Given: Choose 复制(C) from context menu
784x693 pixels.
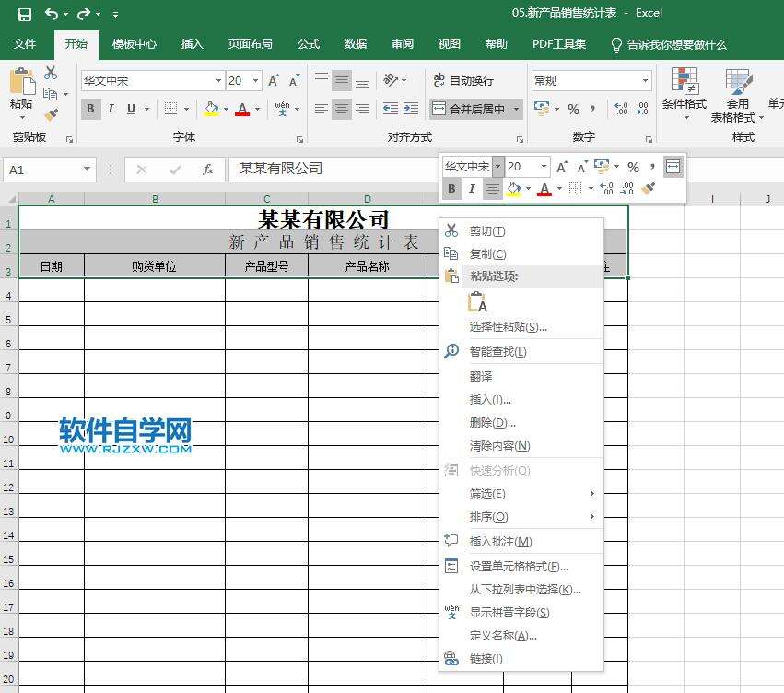Looking at the screenshot, I should 521,254.
